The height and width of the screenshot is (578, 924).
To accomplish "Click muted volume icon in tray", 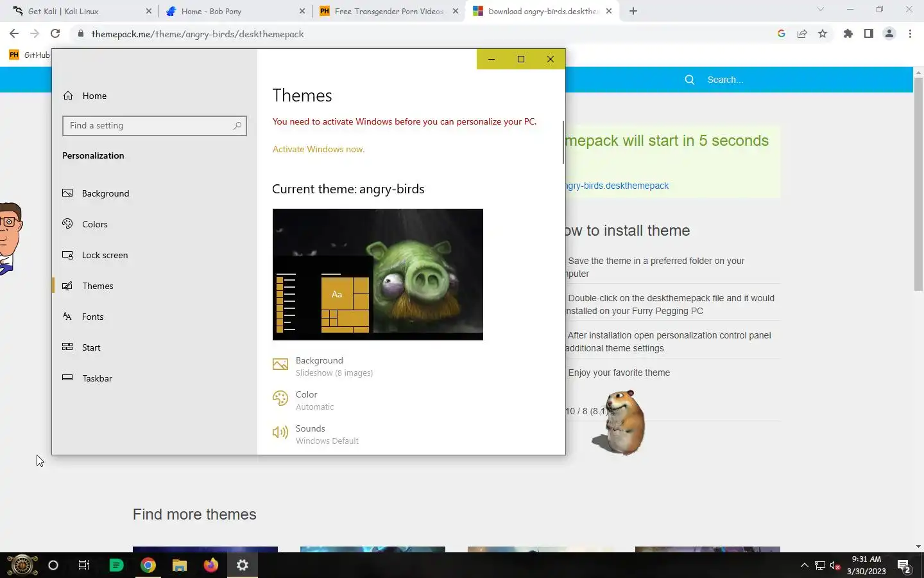I will point(835,565).
